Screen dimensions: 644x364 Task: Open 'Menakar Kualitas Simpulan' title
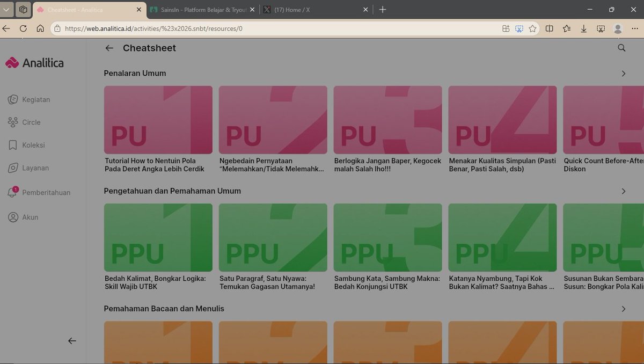point(502,165)
